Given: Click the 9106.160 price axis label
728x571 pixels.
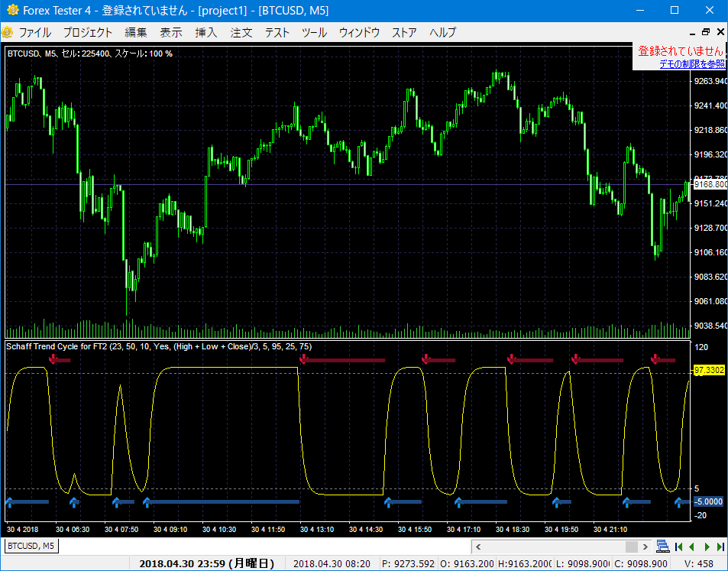Looking at the screenshot, I should 710,252.
